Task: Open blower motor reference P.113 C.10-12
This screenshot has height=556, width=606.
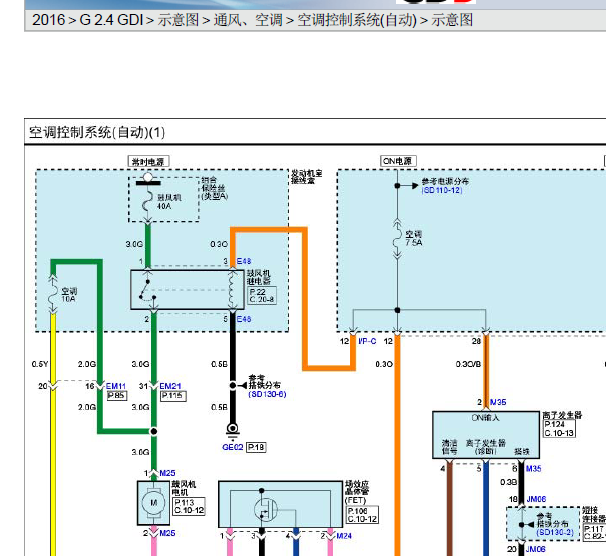Action: (189, 506)
